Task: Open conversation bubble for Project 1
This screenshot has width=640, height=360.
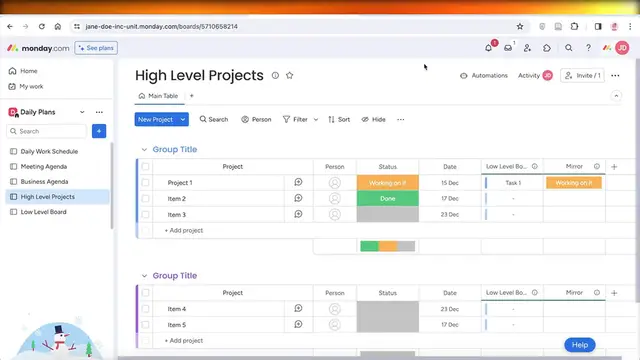Action: 298,182
